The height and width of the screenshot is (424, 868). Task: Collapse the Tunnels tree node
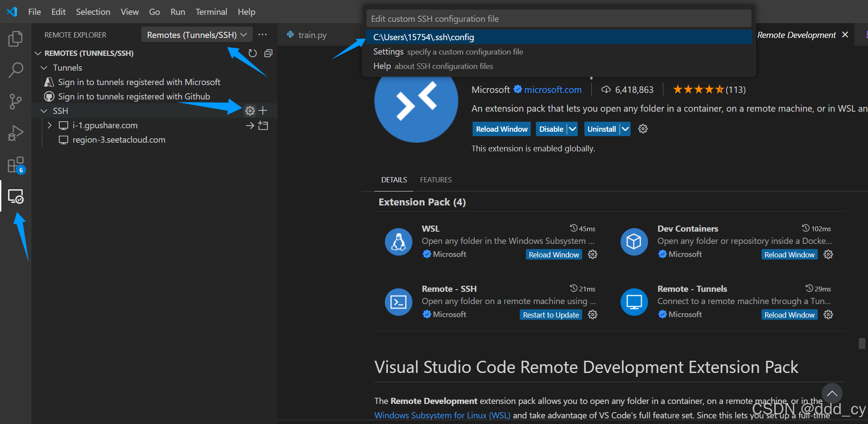44,68
